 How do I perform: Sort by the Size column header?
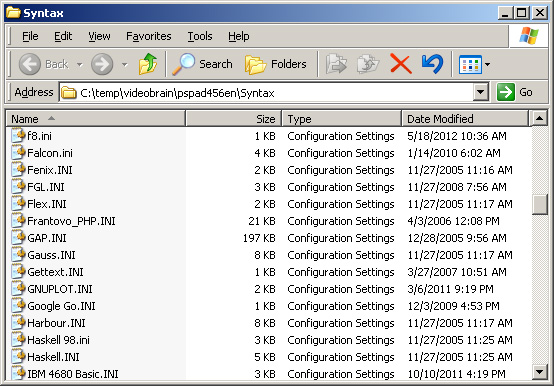click(234, 119)
